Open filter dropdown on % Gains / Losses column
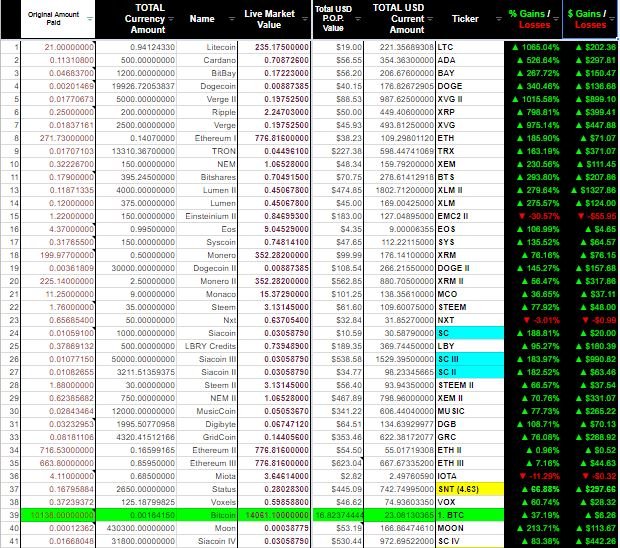Viewport: 620px width, 548px height. click(556, 19)
